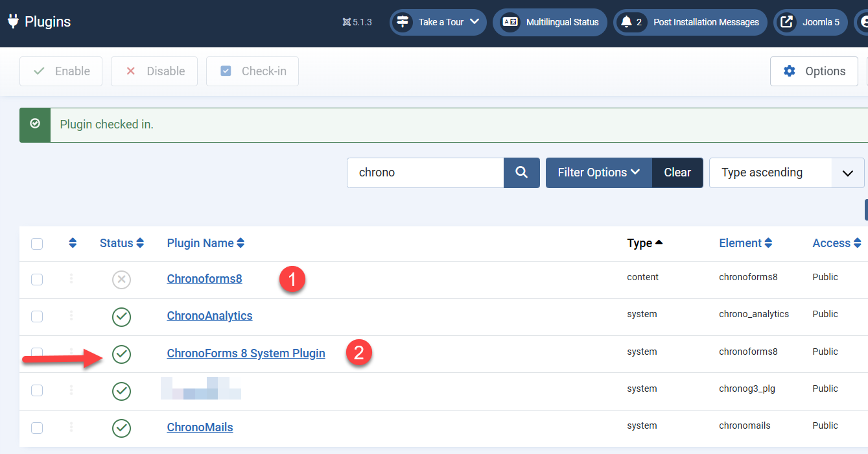Screen dimensions: 868x454
Task: Open the ChronoForms 8 System Plugin link
Action: pos(246,353)
